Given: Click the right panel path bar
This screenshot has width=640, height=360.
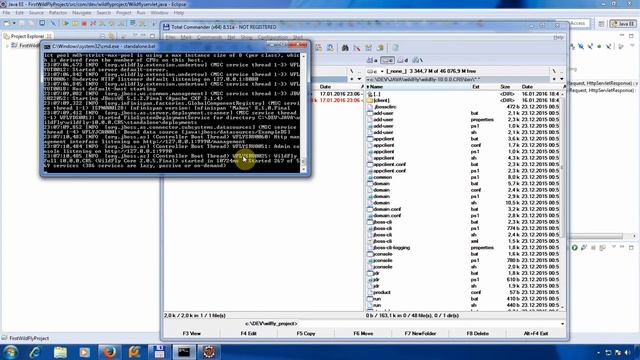Looking at the screenshot, I should pyautogui.click(x=457, y=79).
